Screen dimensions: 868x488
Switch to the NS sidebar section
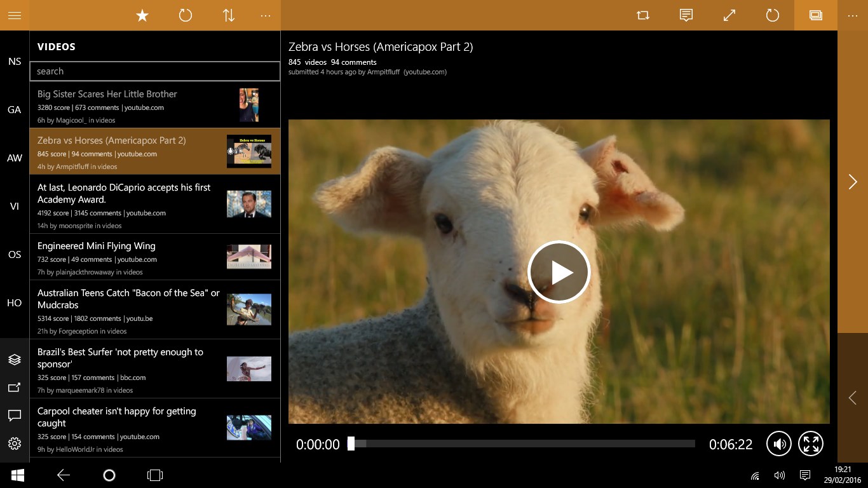click(x=15, y=62)
